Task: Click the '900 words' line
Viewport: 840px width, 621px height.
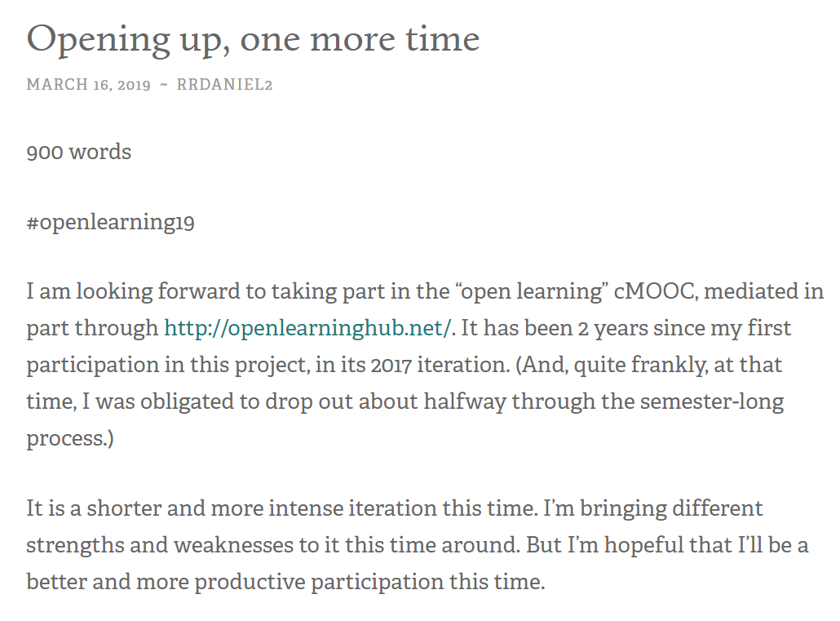Action: (79, 152)
